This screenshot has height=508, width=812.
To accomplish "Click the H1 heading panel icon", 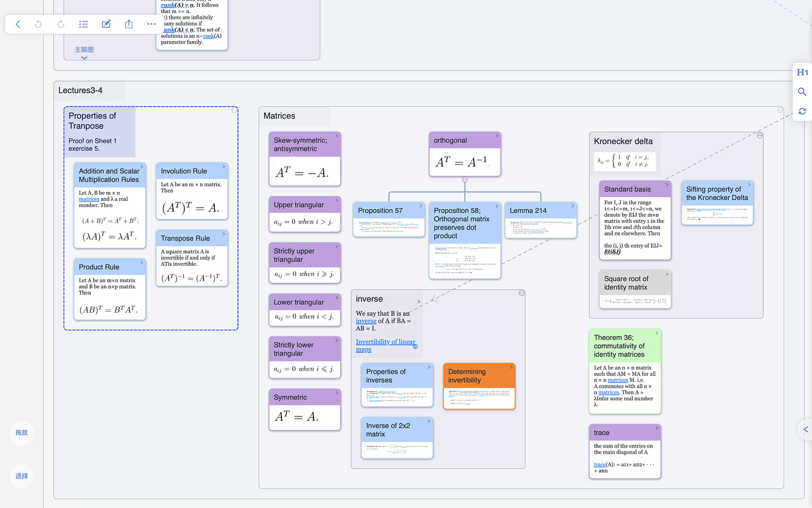I will click(802, 72).
